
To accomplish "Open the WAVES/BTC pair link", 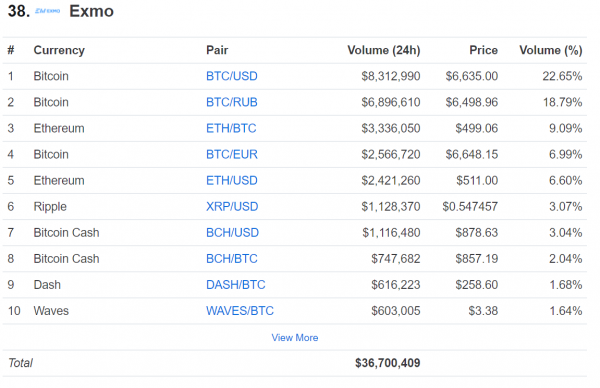I will [240, 311].
